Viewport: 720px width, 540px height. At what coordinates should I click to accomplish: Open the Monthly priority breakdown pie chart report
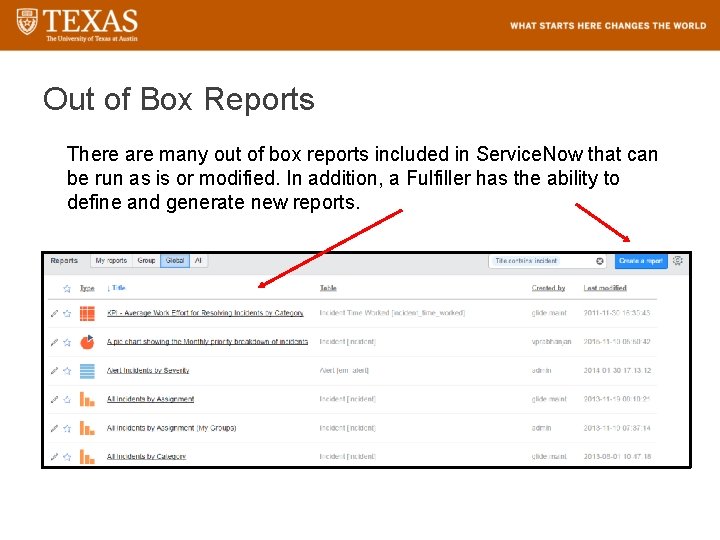[x=207, y=342]
